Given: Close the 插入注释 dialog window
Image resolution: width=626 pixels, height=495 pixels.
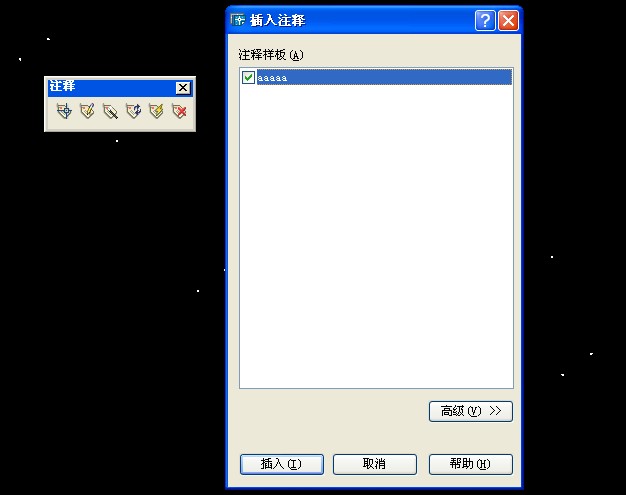Looking at the screenshot, I should point(508,20).
